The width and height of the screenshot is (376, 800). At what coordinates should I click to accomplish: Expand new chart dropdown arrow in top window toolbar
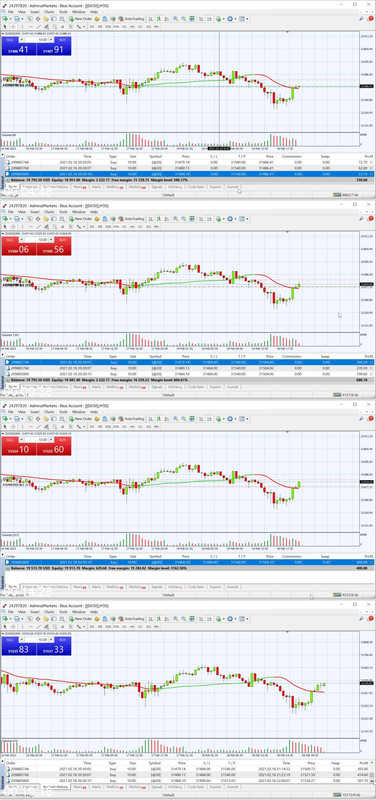10,18
